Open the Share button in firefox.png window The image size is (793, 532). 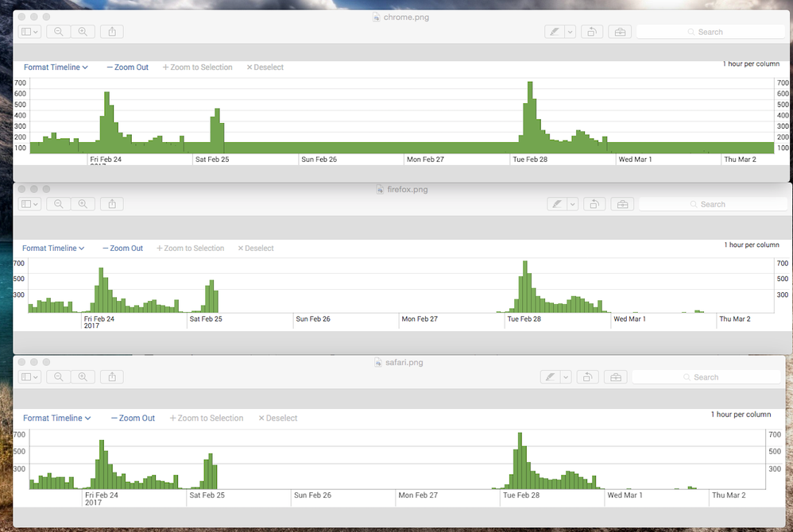[112, 204]
